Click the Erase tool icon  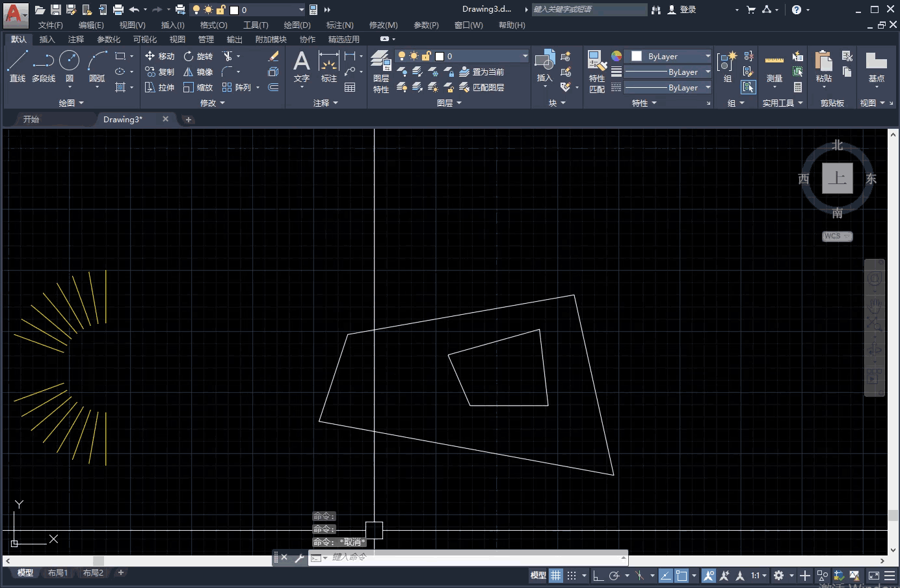pyautogui.click(x=274, y=56)
